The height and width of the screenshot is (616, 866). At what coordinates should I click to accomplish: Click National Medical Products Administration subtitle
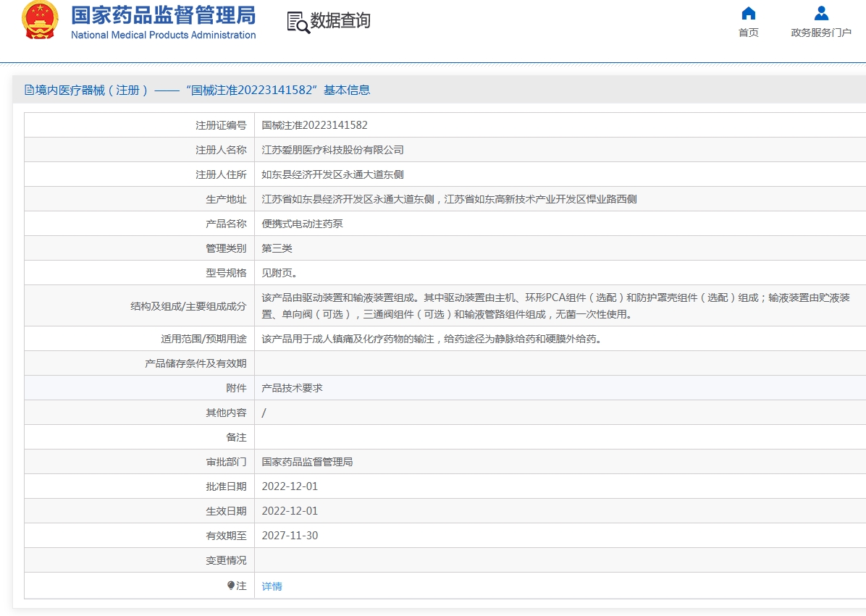point(164,35)
